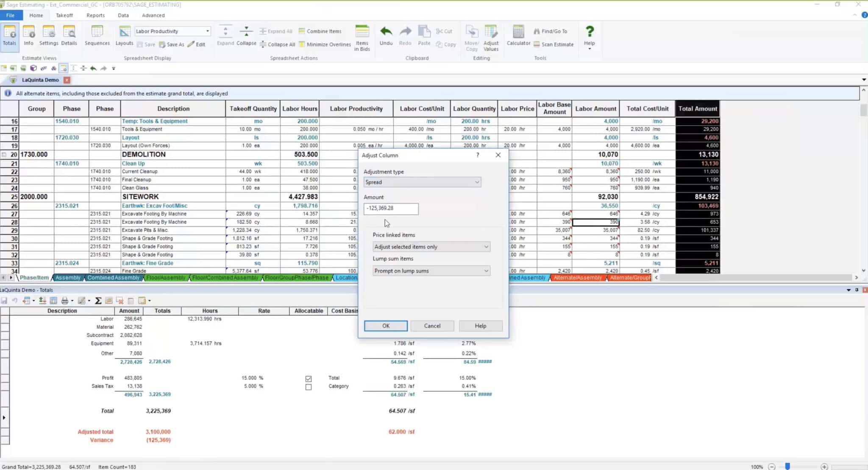Click the Save icon in Totals toolbar

coord(4,300)
